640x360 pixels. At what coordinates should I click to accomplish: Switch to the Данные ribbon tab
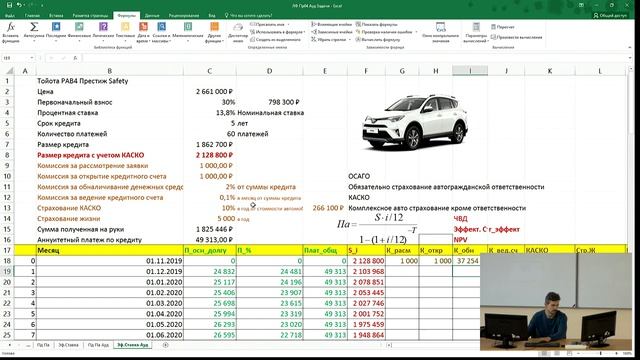coord(152,16)
